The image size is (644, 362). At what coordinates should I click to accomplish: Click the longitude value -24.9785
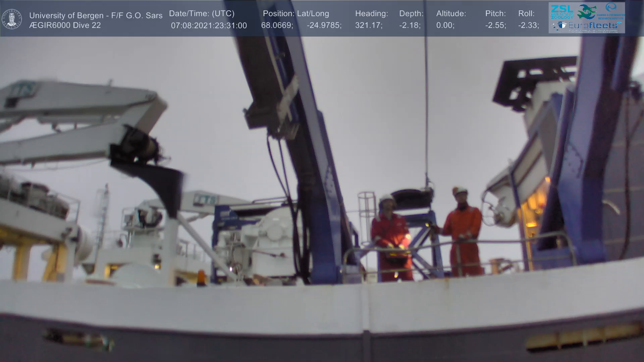pyautogui.click(x=324, y=25)
